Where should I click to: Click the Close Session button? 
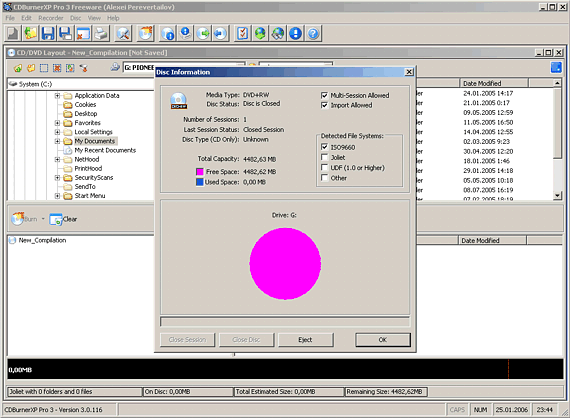click(187, 340)
